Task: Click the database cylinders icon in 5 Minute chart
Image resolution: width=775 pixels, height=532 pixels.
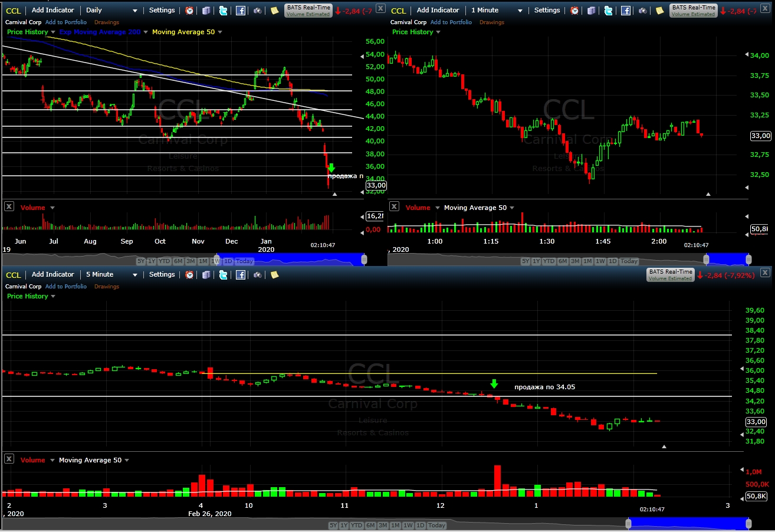Action: pos(206,275)
